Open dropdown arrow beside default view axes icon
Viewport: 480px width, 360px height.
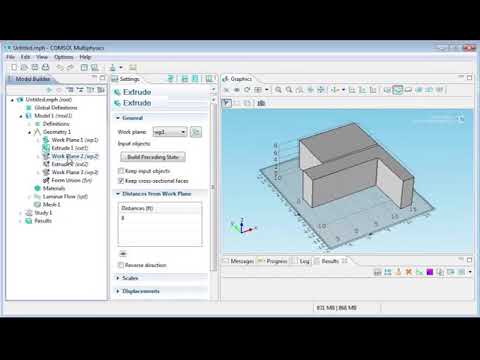[x=343, y=90]
